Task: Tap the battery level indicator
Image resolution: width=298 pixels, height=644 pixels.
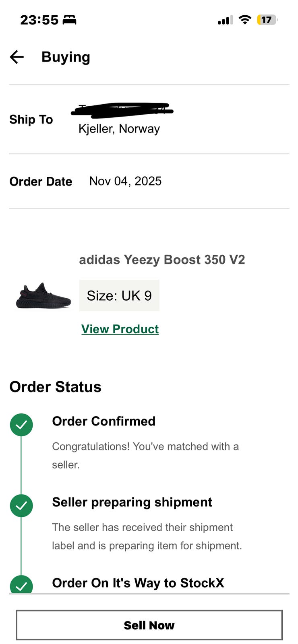Action: [267, 20]
